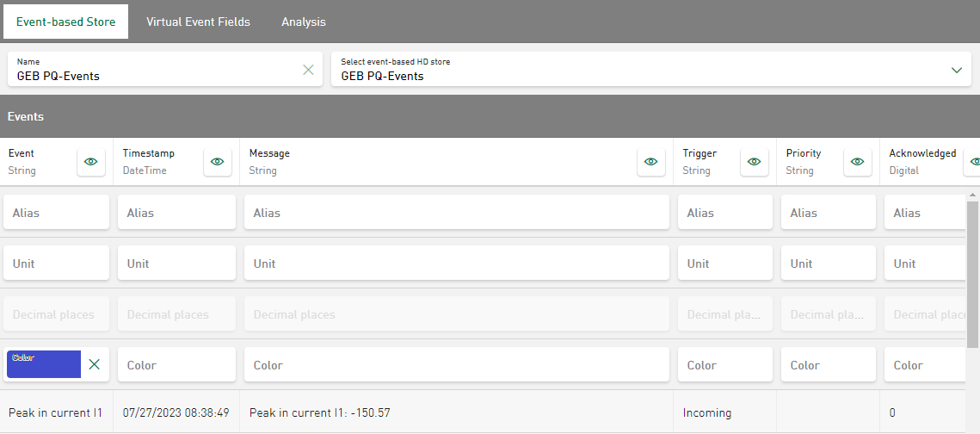Toggle the Trigger column eye icon
980x434 pixels.
[754, 161]
